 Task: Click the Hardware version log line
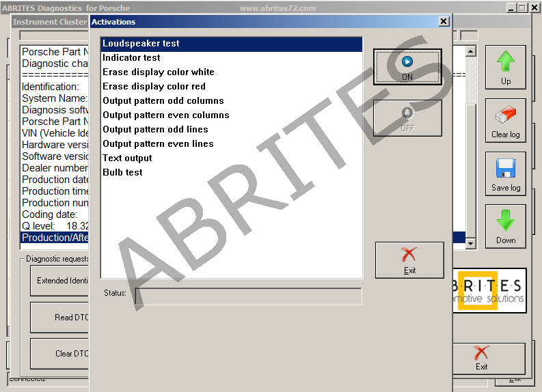coord(55,145)
